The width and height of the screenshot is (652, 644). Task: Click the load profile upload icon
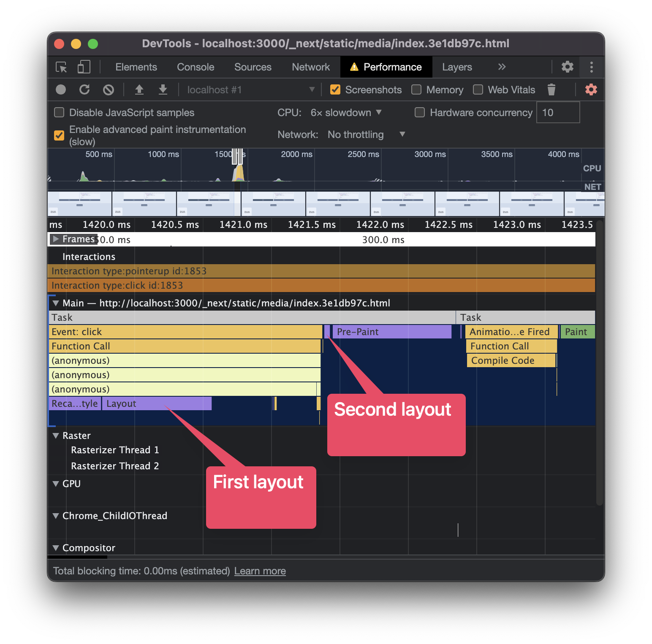[139, 89]
